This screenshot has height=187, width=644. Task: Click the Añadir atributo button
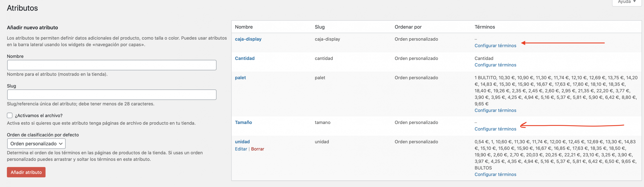[26, 172]
